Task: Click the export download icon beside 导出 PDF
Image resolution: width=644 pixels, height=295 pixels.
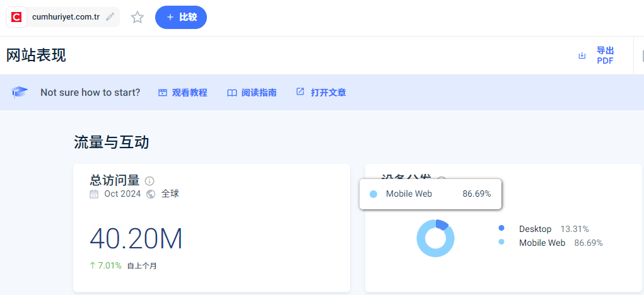Action: (x=582, y=56)
